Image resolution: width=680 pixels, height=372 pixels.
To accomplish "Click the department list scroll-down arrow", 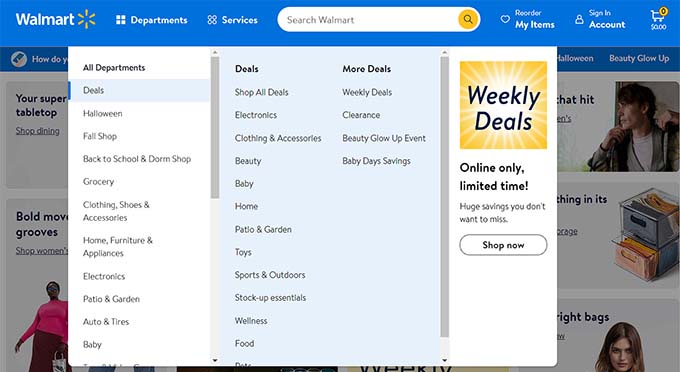I will pos(215,360).
